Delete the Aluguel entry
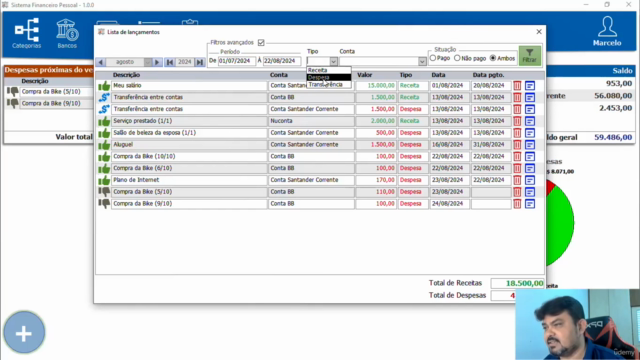The width and height of the screenshot is (640, 360). coord(517,144)
